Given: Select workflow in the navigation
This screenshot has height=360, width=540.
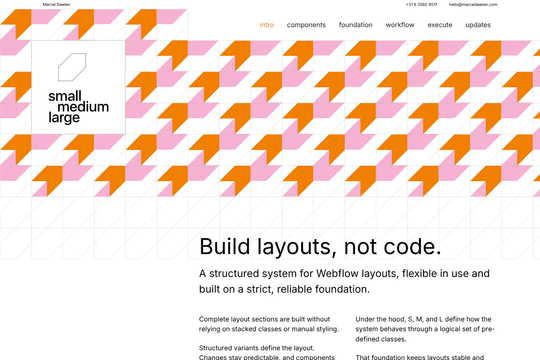Looking at the screenshot, I should pos(400,25).
